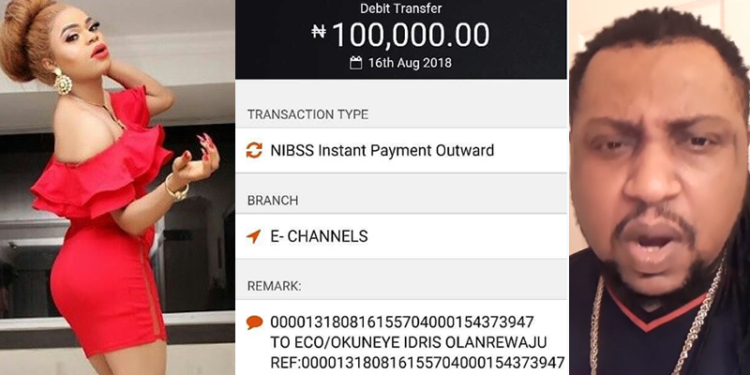Screen dimensions: 750x375
Task: Click the TRANSACTION TYPE section header
Action: [308, 114]
